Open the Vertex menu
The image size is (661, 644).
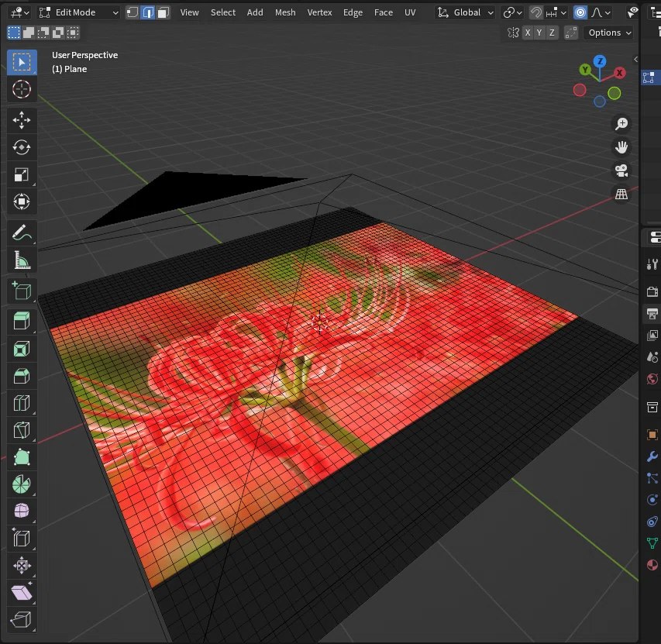[x=319, y=12]
